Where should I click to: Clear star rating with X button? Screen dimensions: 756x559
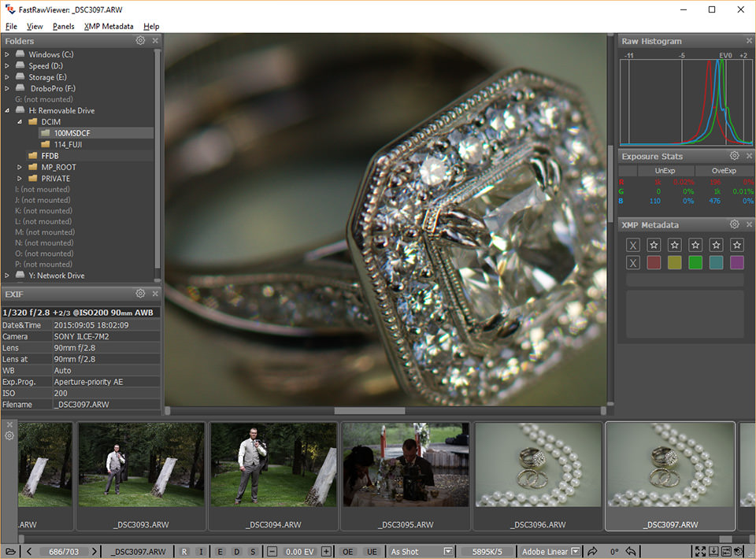[x=633, y=245]
